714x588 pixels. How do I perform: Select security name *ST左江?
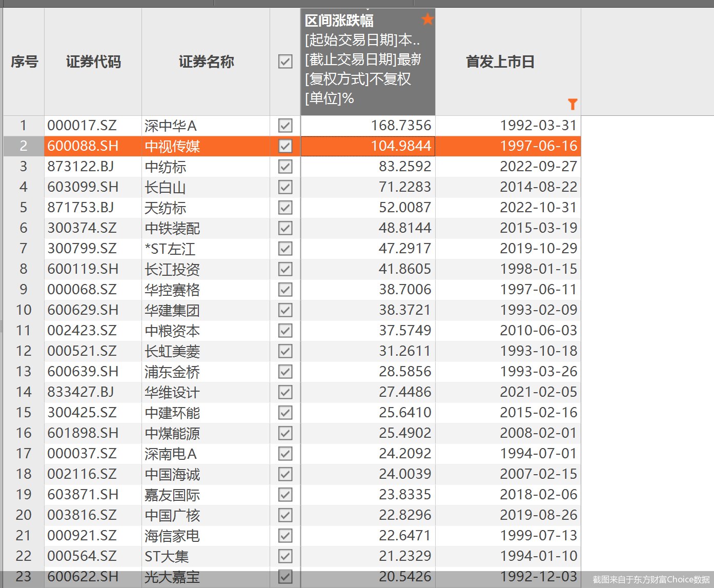click(170, 249)
